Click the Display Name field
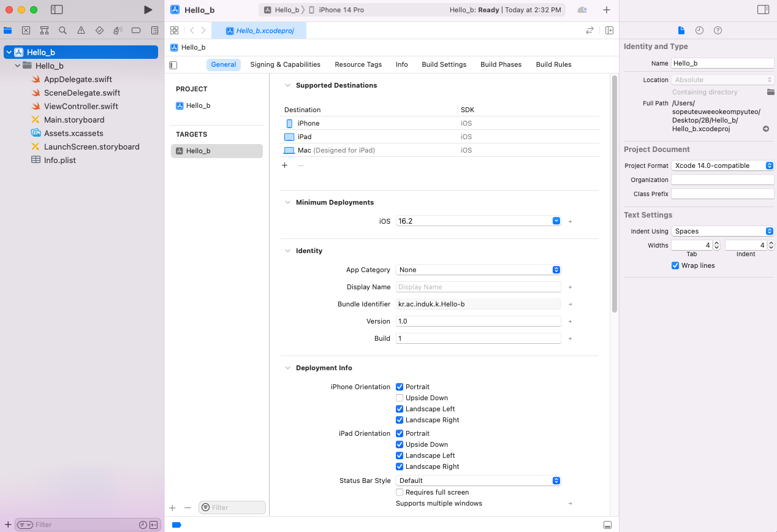Image resolution: width=777 pixels, height=532 pixels. click(478, 287)
